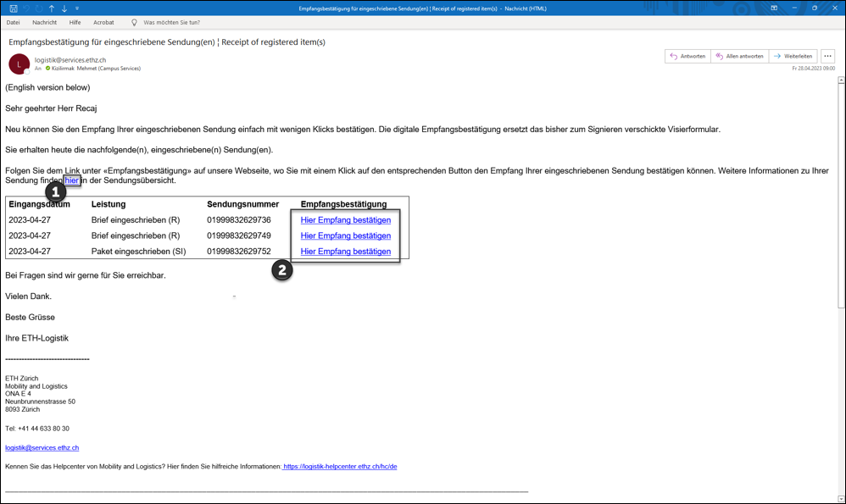Confirm receipt for shipment 01999832629749
The width and height of the screenshot is (846, 504).
[x=345, y=235]
